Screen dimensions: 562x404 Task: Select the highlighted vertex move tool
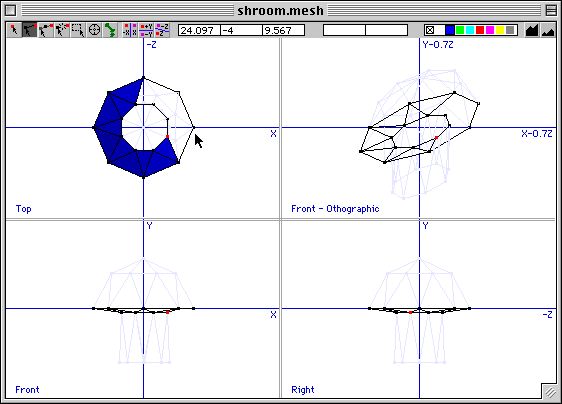[x=30, y=30]
